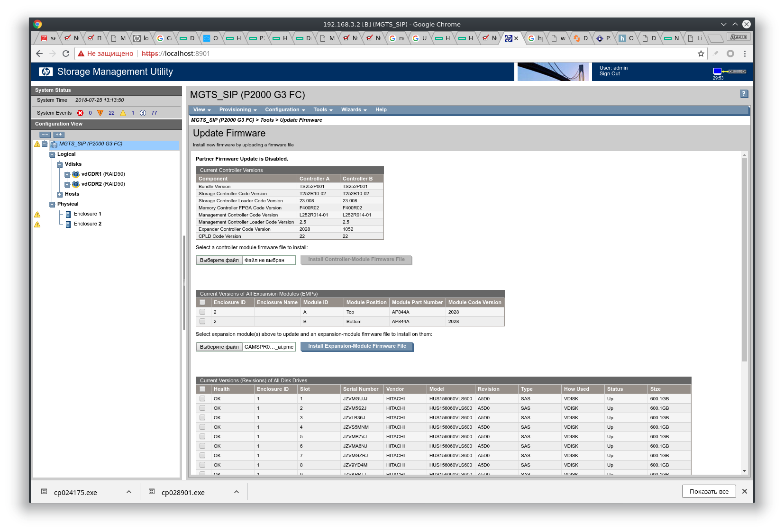Select Enclosure 1 in tree
The image size is (784, 532).
coord(88,214)
